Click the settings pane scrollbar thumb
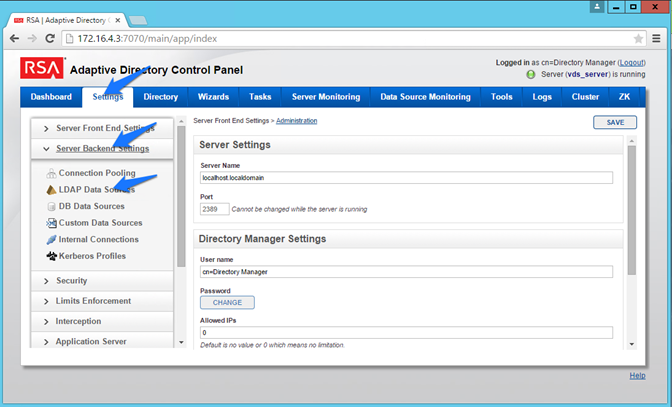Viewport: 672px width, 407px height. [x=632, y=210]
